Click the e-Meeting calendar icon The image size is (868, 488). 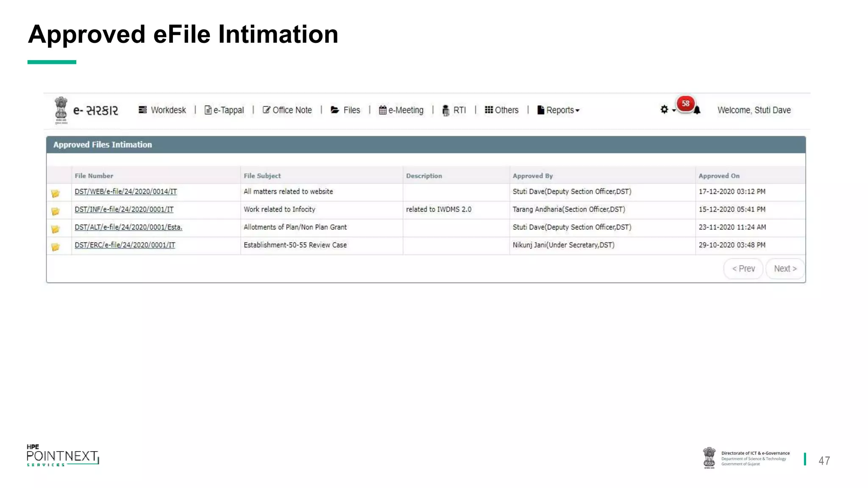tap(382, 110)
